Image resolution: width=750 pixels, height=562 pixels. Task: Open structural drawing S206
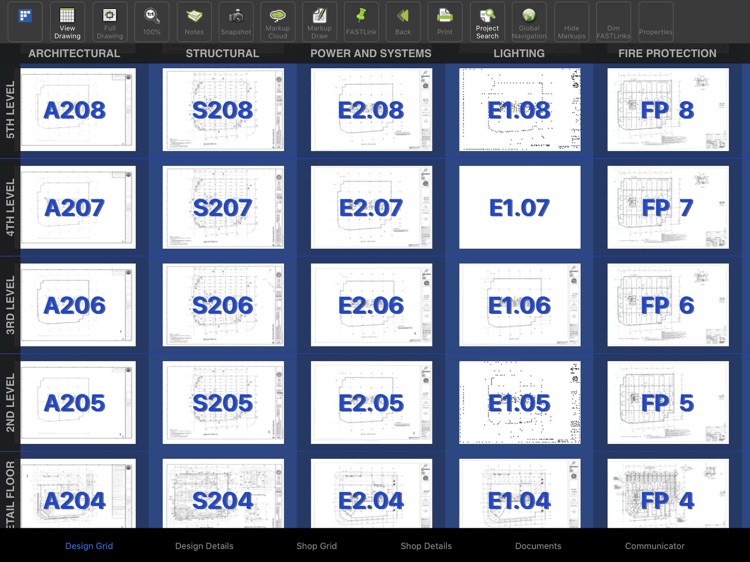coord(223,305)
